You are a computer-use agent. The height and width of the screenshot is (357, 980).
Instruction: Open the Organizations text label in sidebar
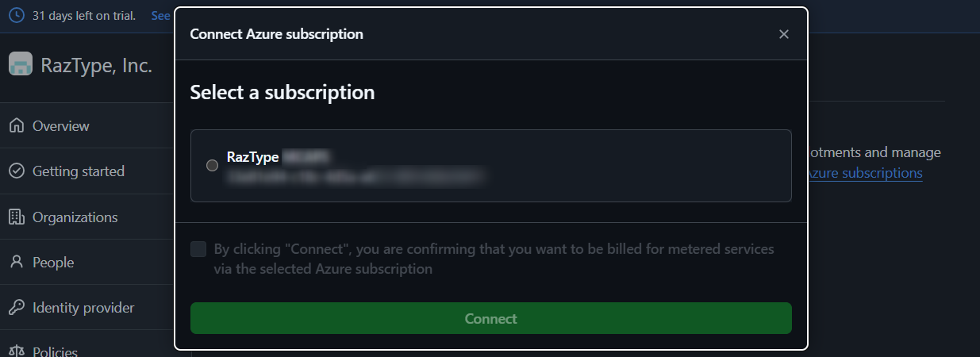coord(75,217)
